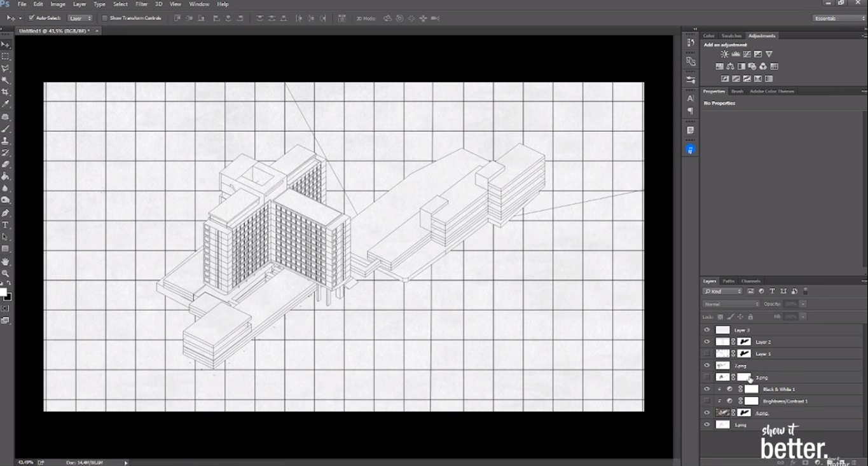868x466 pixels.
Task: Select the Brush tool
Action: click(x=6, y=128)
